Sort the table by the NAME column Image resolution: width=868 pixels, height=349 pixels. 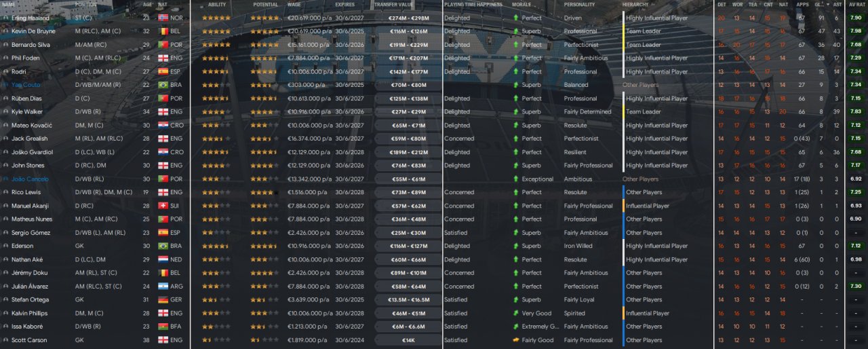pyautogui.click(x=9, y=4)
